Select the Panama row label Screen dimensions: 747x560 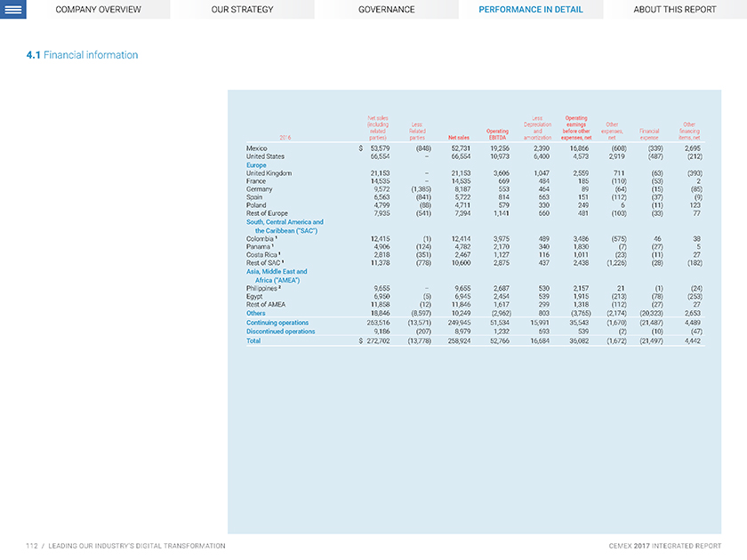pos(258,247)
